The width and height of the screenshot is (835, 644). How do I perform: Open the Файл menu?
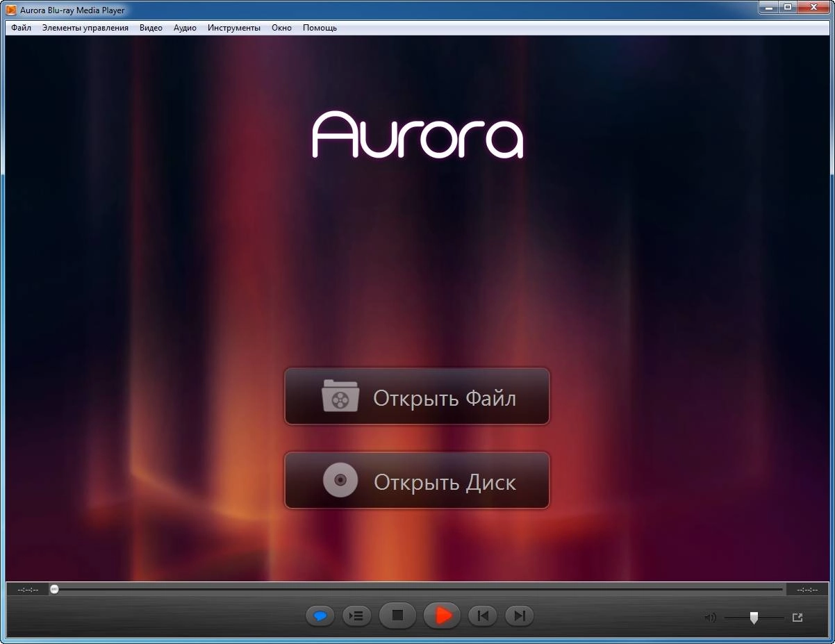(x=21, y=28)
